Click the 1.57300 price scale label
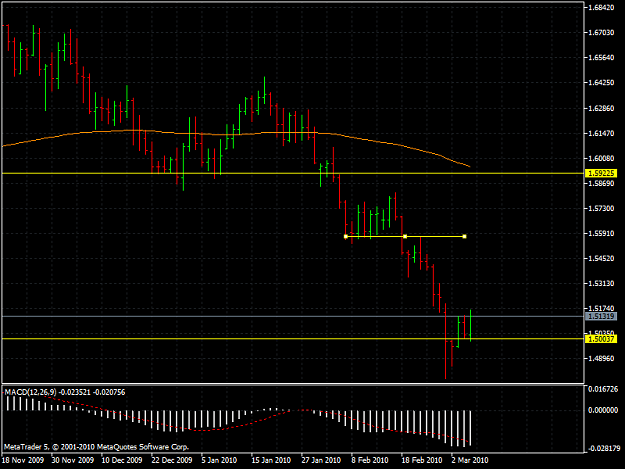 pyautogui.click(x=601, y=208)
